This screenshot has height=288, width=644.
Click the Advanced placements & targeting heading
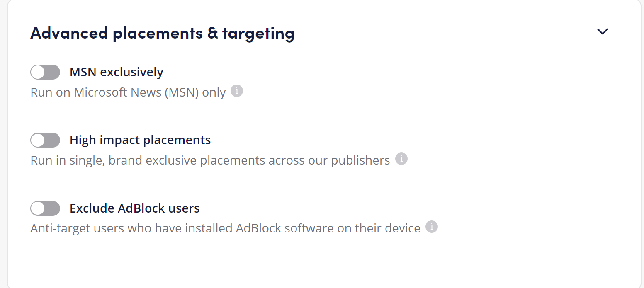163,33
